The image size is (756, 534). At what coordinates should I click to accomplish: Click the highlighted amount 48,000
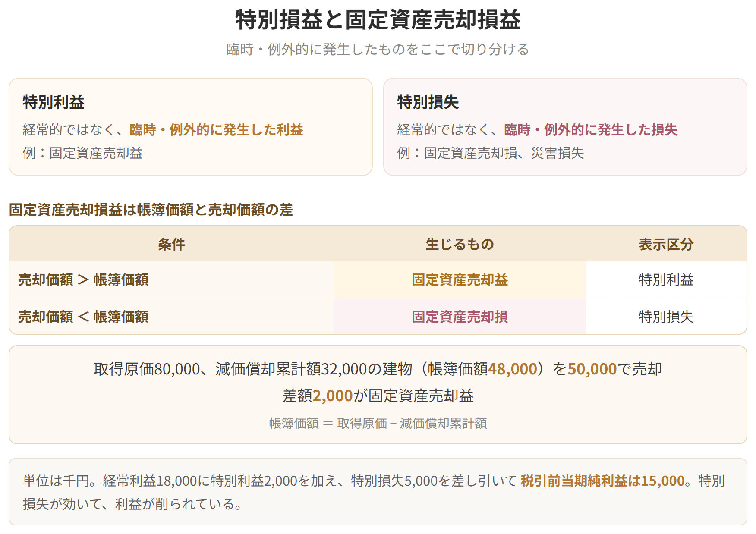513,369
